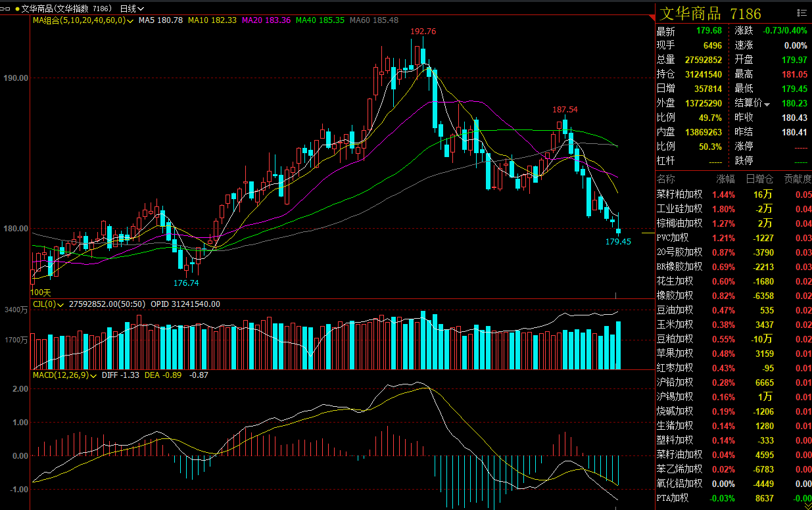Click the 192.76 high price marker
Viewport: 812px width, 510px height.
(x=423, y=32)
